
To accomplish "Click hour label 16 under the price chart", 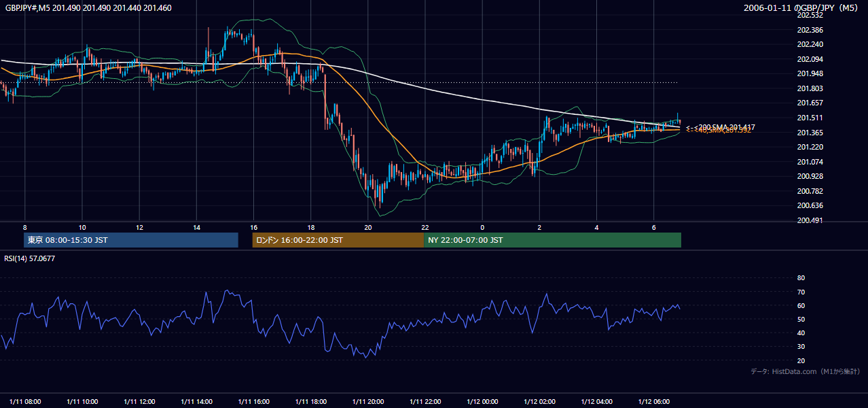I will (253, 227).
